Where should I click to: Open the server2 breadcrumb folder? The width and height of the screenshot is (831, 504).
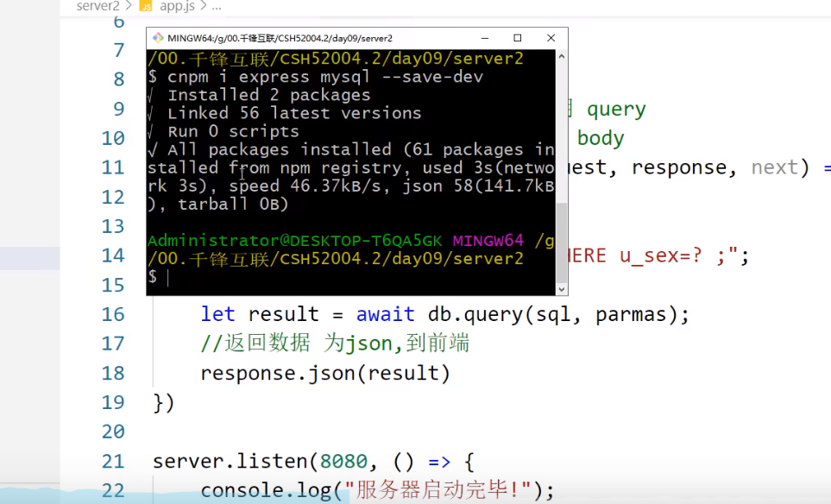(98, 6)
